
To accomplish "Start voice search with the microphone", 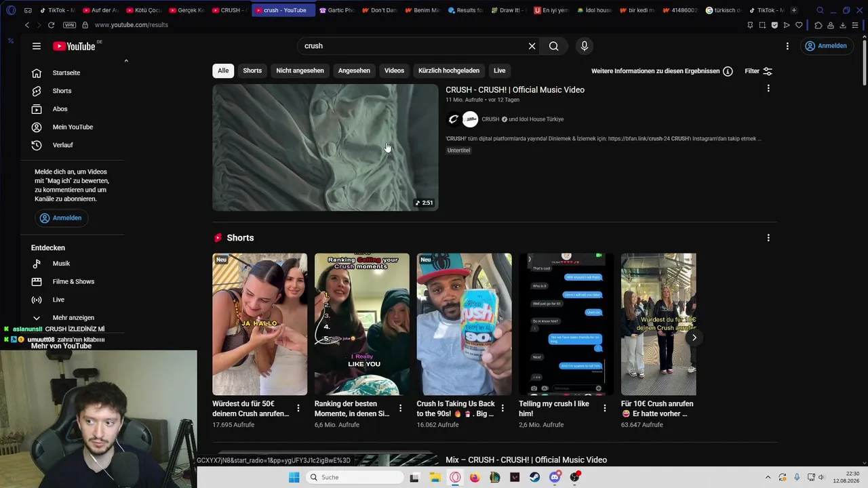I will [585, 46].
